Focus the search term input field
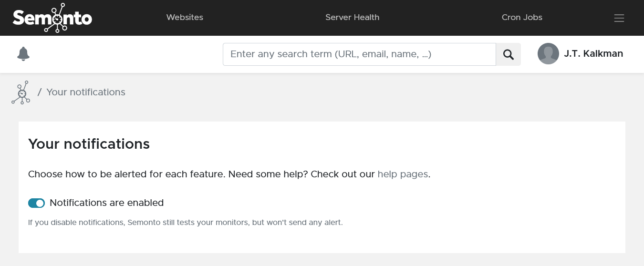644x266 pixels. coord(359,54)
